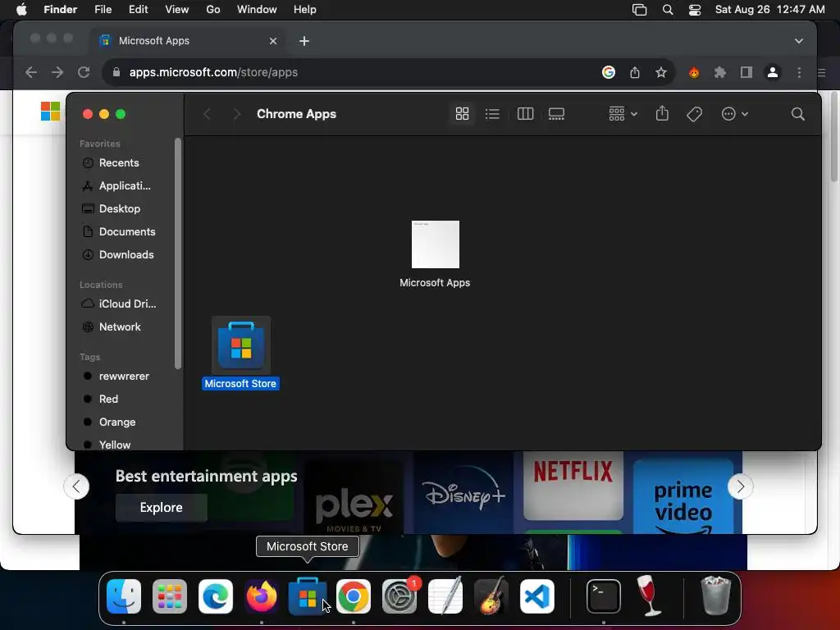Open Visual Studio Code from the Dock
The image size is (840, 630).
click(x=537, y=596)
